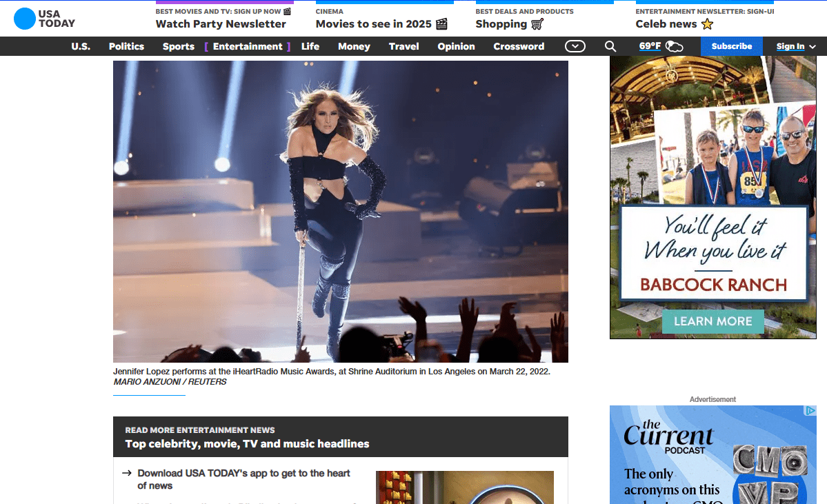
Task: Open the Life section
Action: point(310,46)
